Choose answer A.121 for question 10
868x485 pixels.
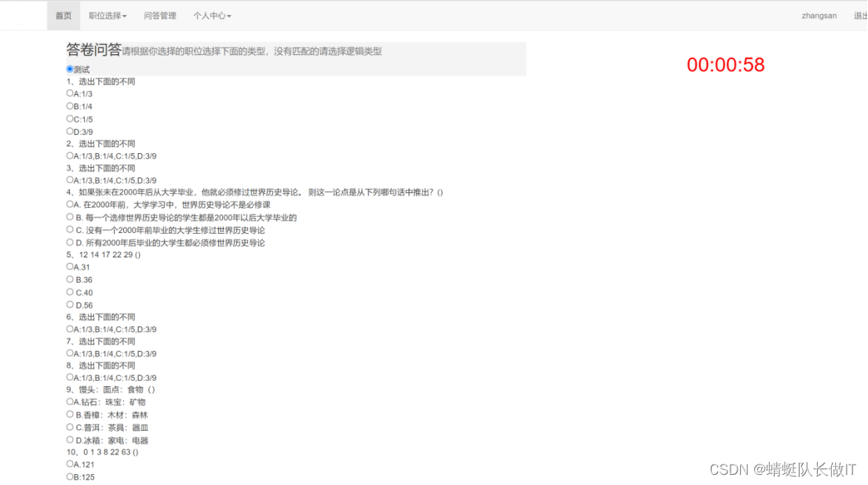[70, 464]
